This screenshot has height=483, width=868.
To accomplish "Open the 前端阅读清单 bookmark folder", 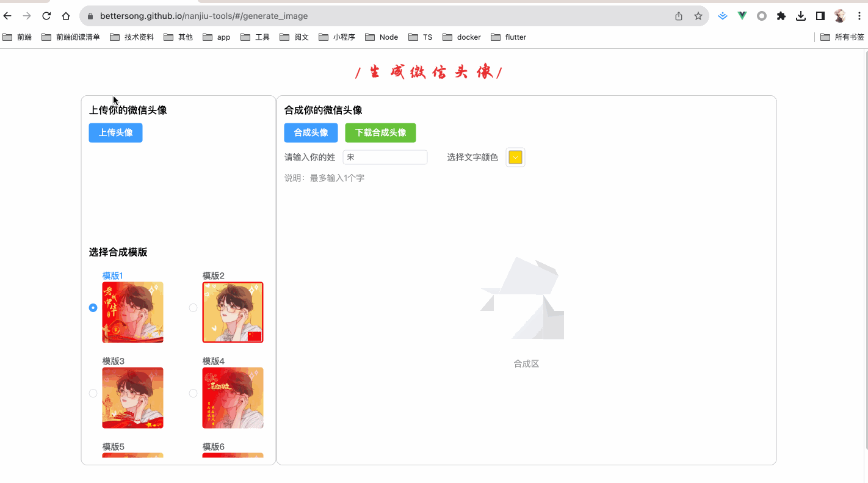I will click(71, 37).
